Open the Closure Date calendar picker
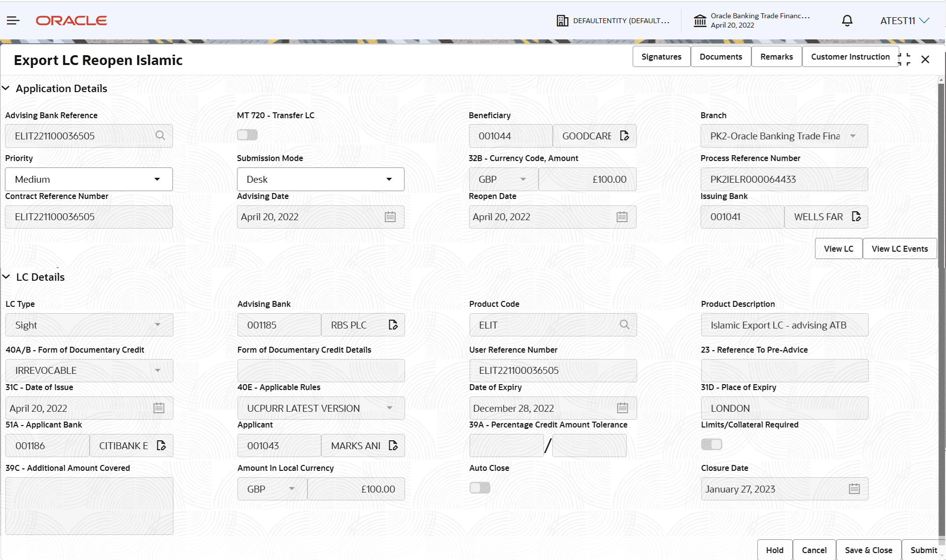This screenshot has height=560, width=946. pos(855,489)
